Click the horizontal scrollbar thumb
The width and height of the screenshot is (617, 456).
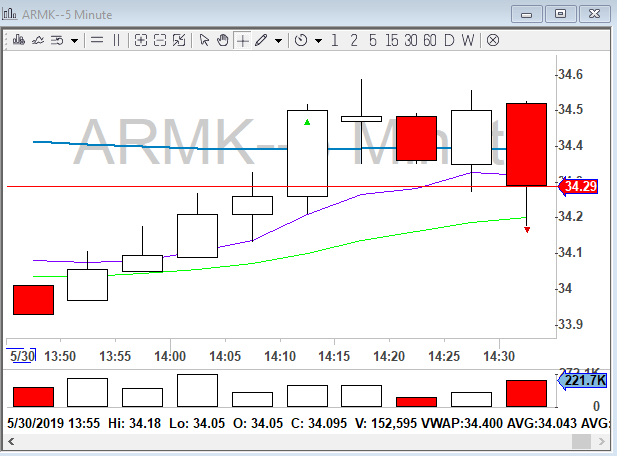[581, 441]
